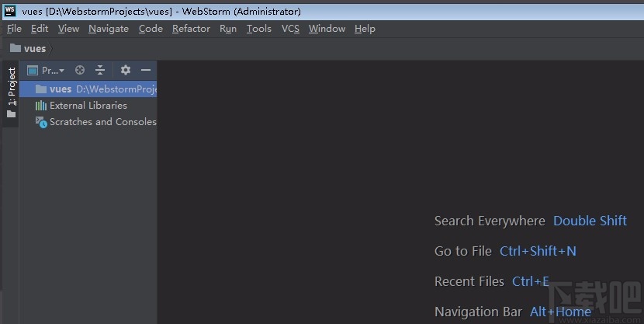The height and width of the screenshot is (324, 644).
Task: Open the Window menu
Action: coord(327,29)
